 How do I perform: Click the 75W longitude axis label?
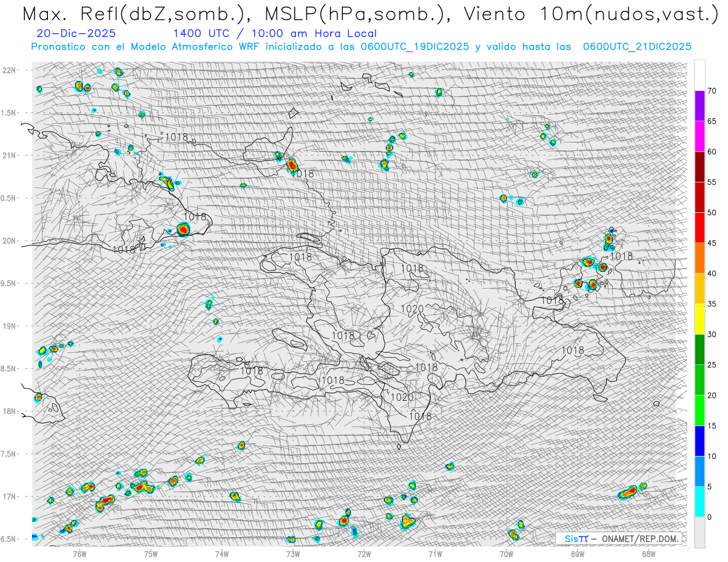[x=151, y=553]
